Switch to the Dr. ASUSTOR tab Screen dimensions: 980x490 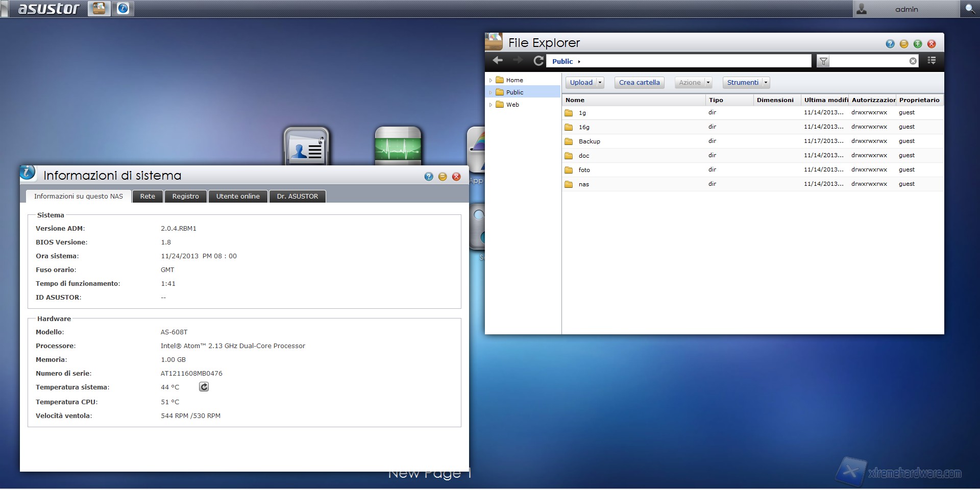click(x=297, y=197)
